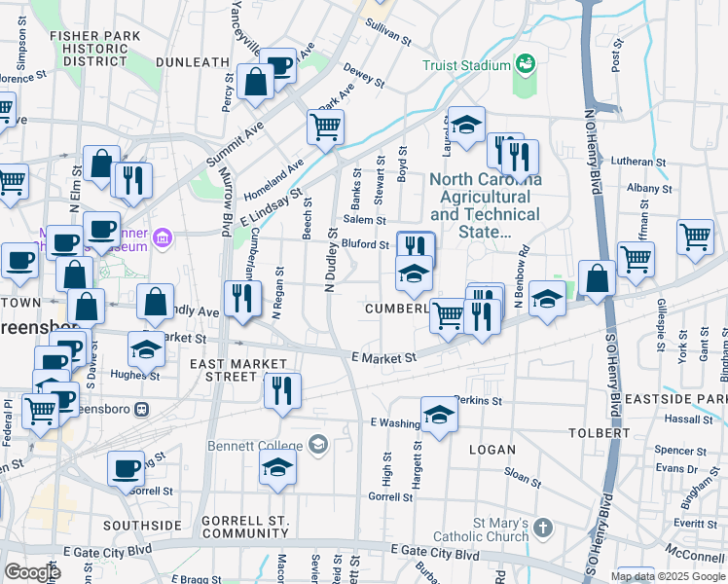728x584 pixels.
Task: Click restaurant marker near N Elm St
Action: pyautogui.click(x=133, y=182)
